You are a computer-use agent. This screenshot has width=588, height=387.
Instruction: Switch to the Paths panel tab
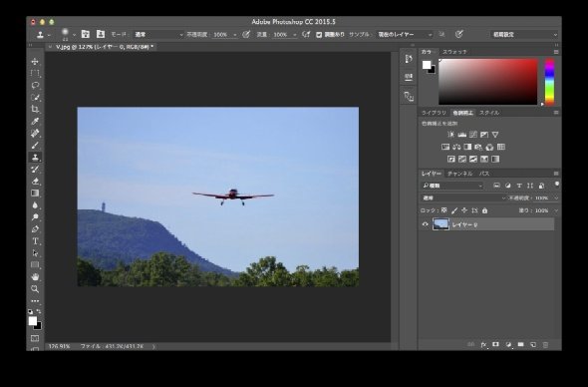click(x=484, y=174)
